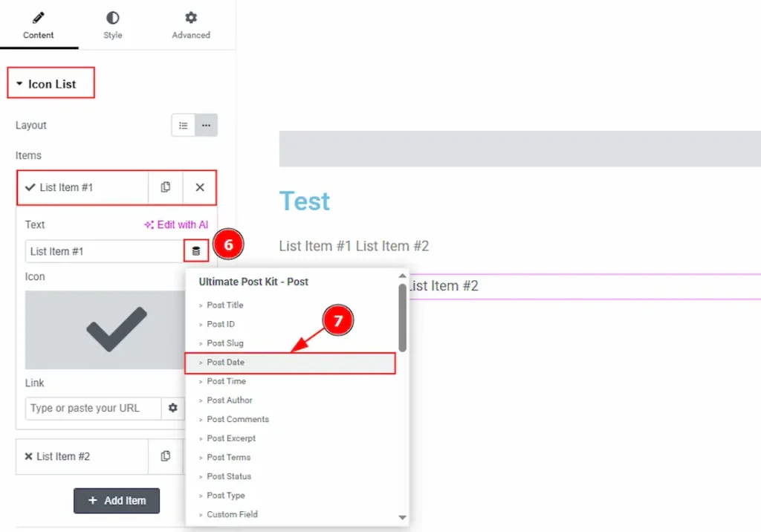
Task: Open the Style tab
Action: click(x=113, y=25)
